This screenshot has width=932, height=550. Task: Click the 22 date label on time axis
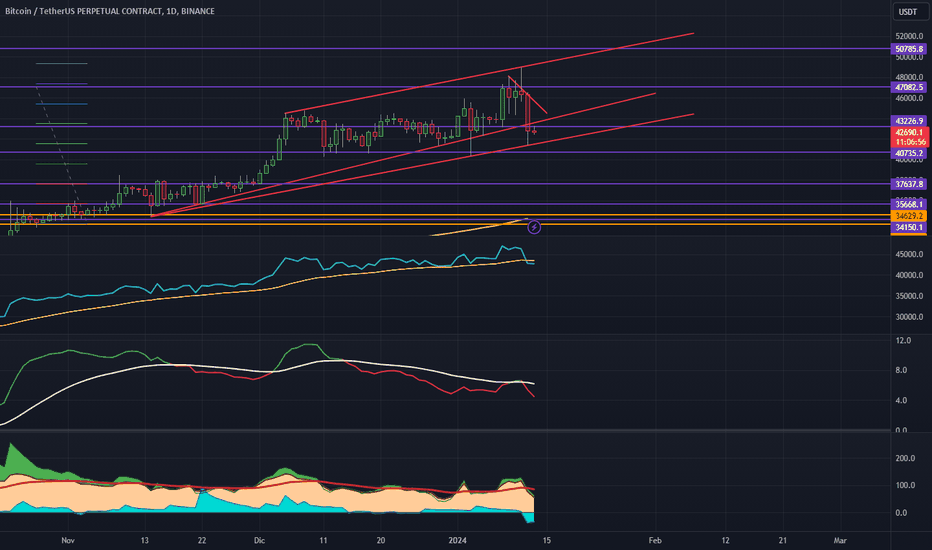[202, 540]
